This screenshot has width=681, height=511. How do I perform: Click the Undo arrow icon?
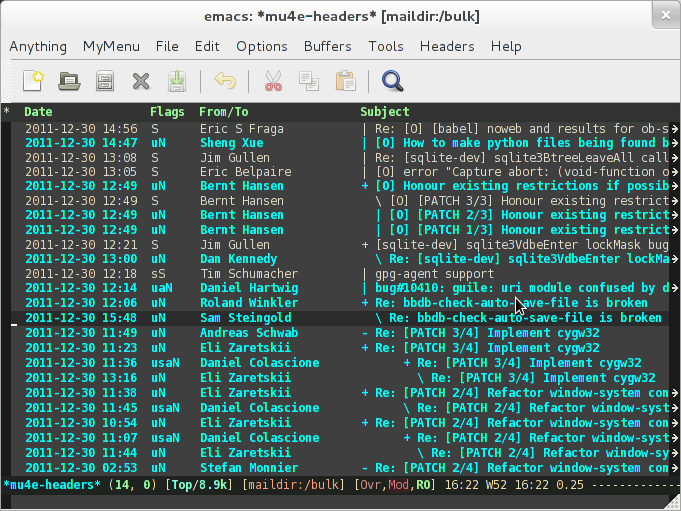pos(225,81)
